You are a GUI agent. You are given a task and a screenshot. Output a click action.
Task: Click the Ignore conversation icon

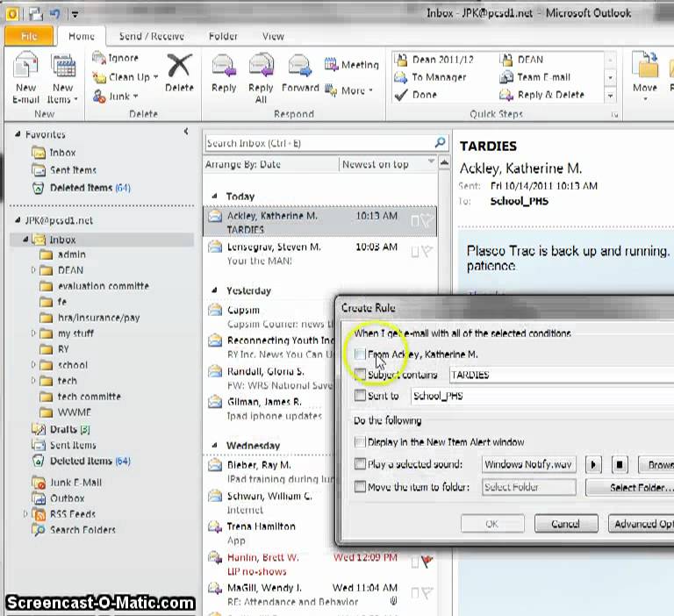pyautogui.click(x=99, y=58)
